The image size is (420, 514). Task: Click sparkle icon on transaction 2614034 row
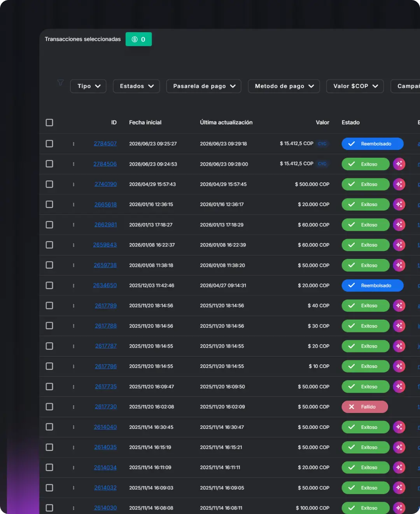pos(399,467)
